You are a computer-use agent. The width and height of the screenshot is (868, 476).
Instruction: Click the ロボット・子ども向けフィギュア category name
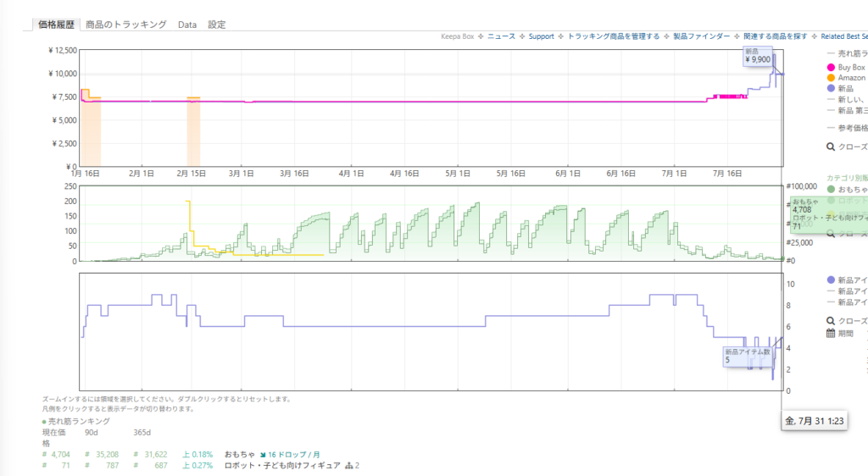(282, 466)
